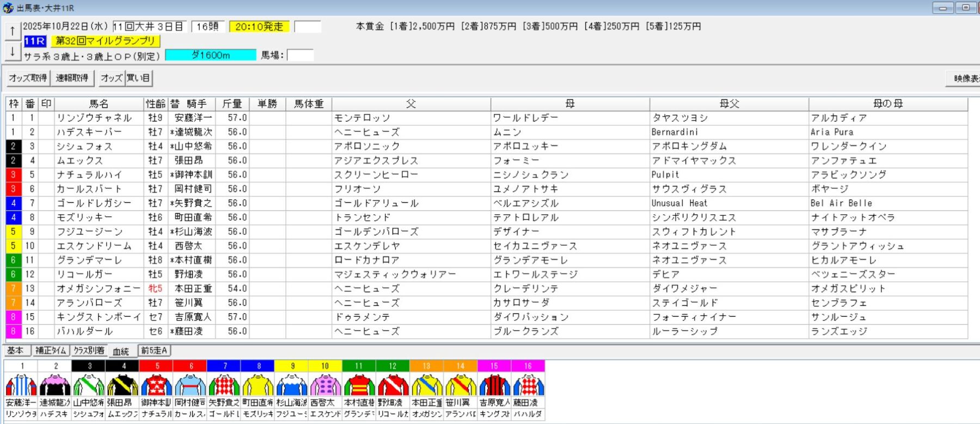Click the up arrow for previous race
Screen dimensions: 980x424
point(12,31)
